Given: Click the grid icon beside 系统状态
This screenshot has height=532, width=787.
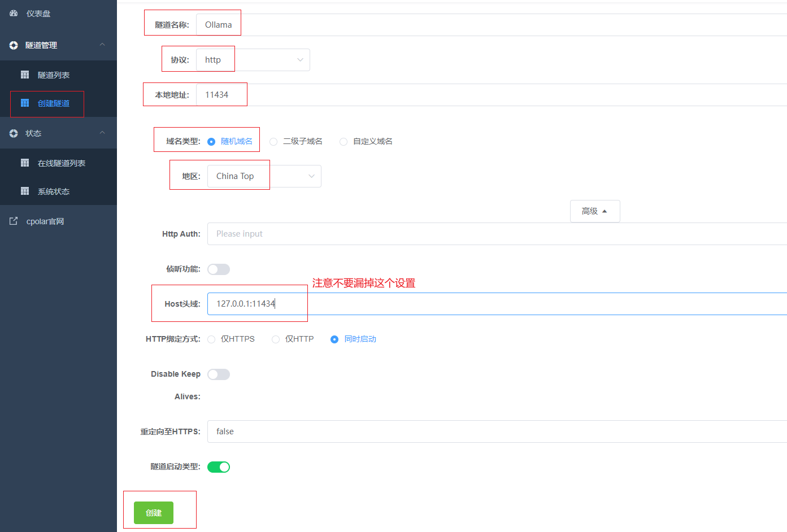Looking at the screenshot, I should tap(25, 191).
